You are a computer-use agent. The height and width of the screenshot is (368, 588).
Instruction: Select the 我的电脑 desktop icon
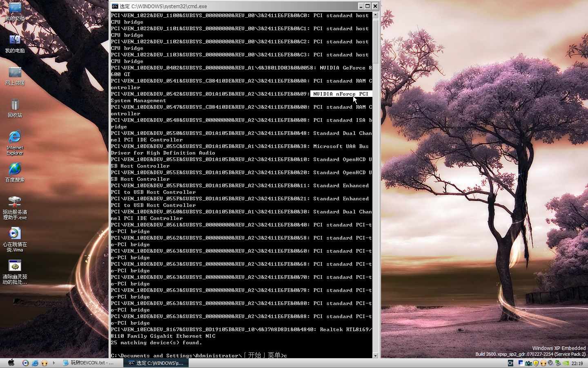pyautogui.click(x=15, y=44)
